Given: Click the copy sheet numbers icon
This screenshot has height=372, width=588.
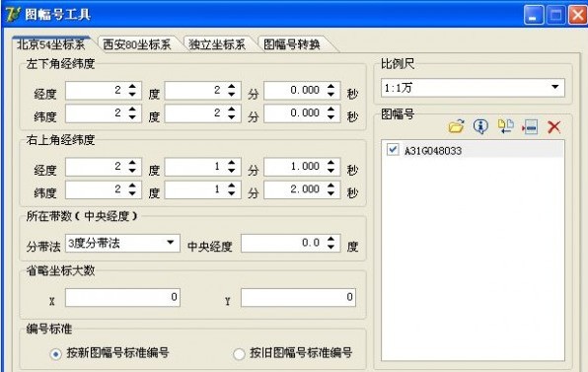Looking at the screenshot, I should 505,126.
